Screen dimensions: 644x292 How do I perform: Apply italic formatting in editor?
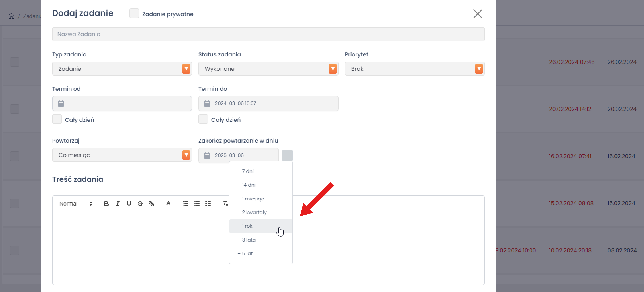click(x=118, y=204)
